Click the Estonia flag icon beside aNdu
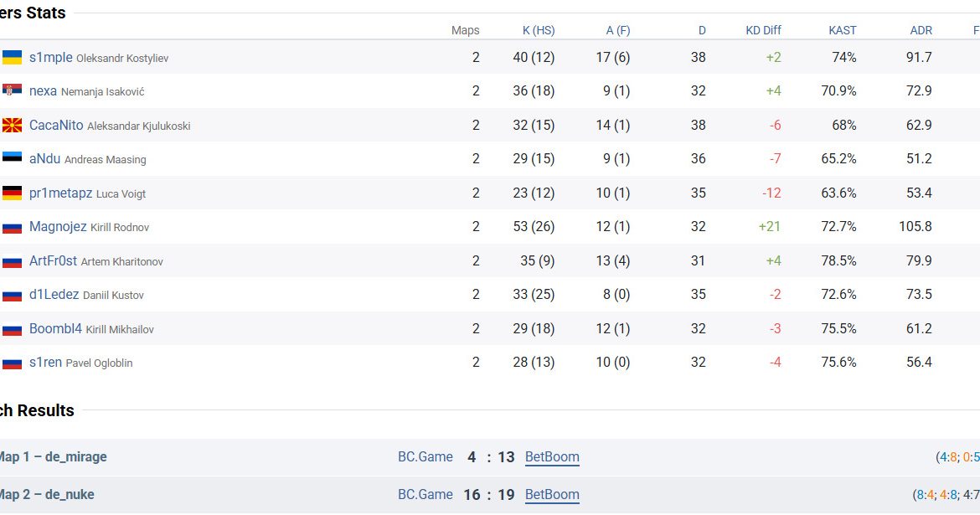This screenshot has height=515, width=980. (x=12, y=159)
